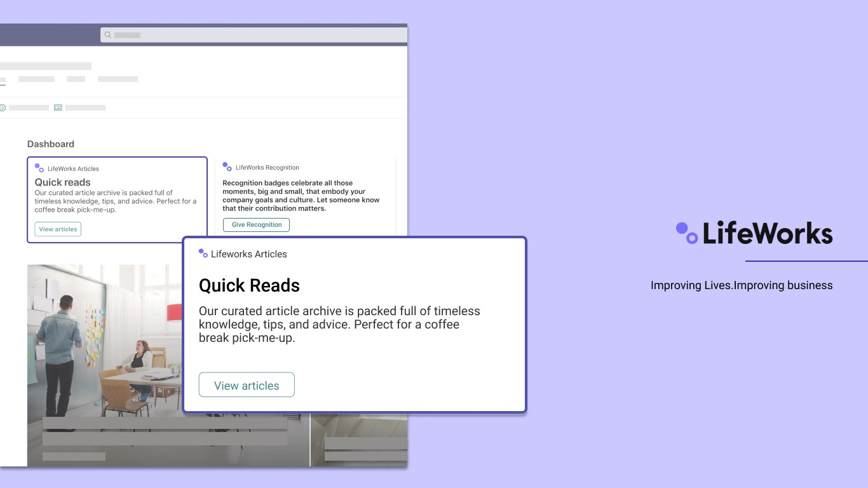Click the search field in top bar
Image resolution: width=868 pixels, height=488 pixels.
point(254,35)
